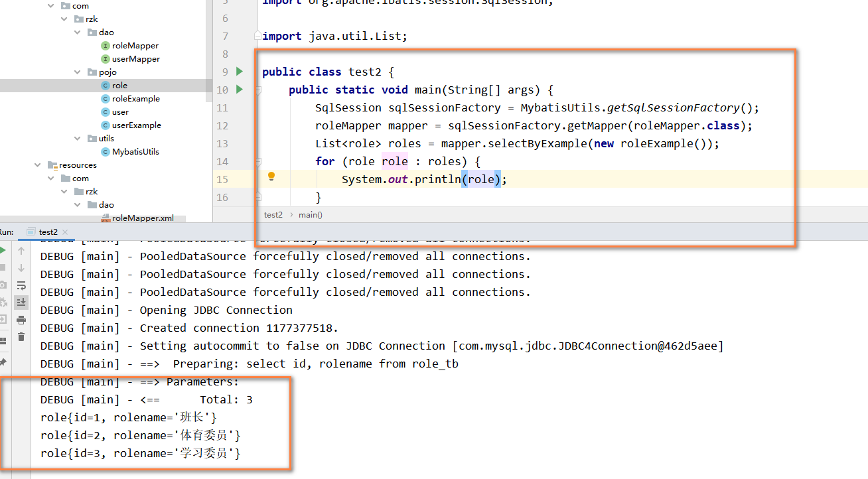Click console output role{id=1, rolename='班长'}

click(x=129, y=417)
